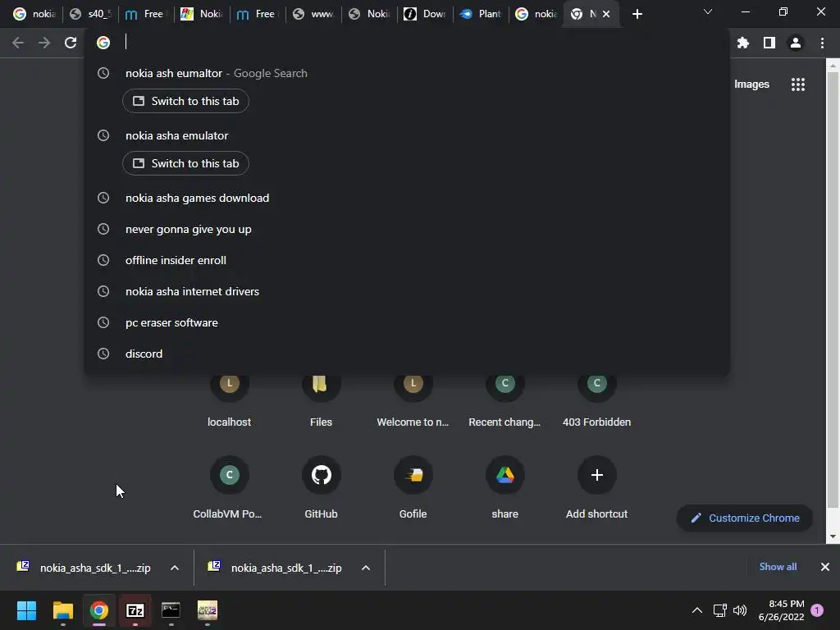Open the Images link
840x630 pixels.
click(x=751, y=84)
